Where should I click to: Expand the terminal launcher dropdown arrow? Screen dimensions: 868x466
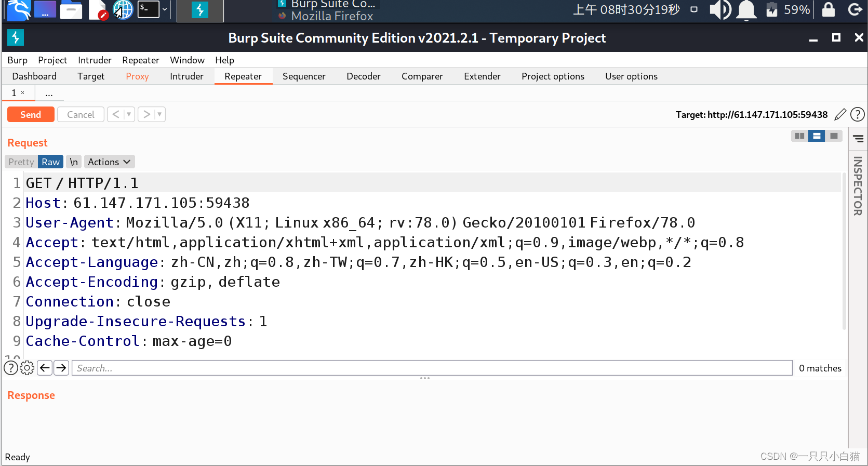(x=165, y=9)
